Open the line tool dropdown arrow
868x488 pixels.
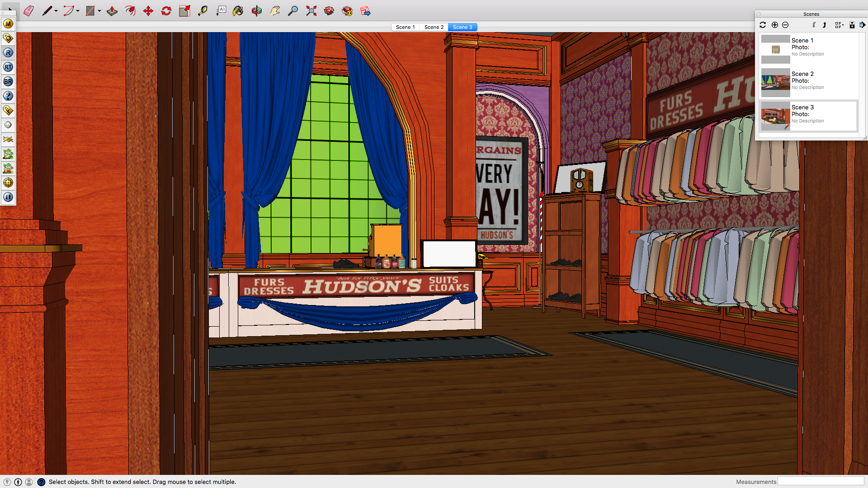56,11
